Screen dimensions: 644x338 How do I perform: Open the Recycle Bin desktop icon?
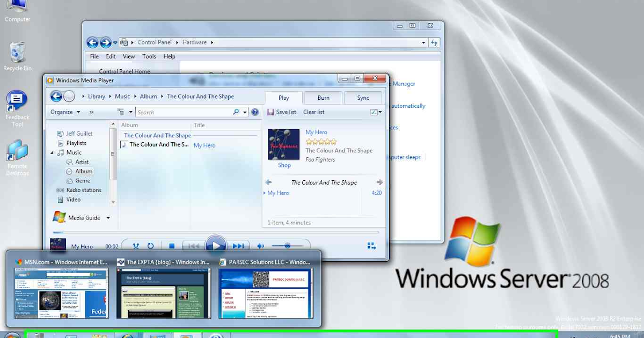coord(17,53)
